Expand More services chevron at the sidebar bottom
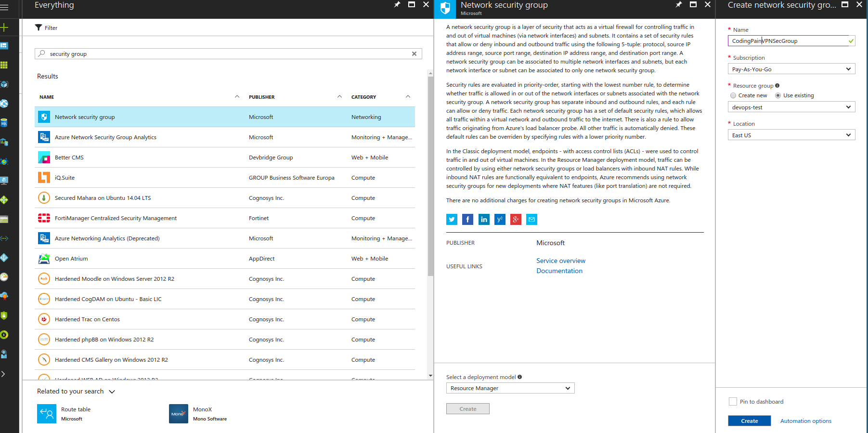The height and width of the screenshot is (433, 868). [3, 374]
